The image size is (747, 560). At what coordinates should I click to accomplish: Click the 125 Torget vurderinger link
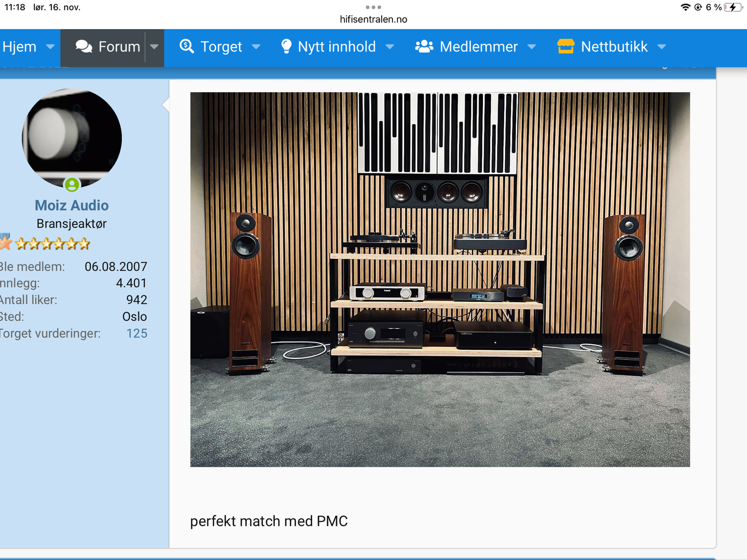click(137, 333)
